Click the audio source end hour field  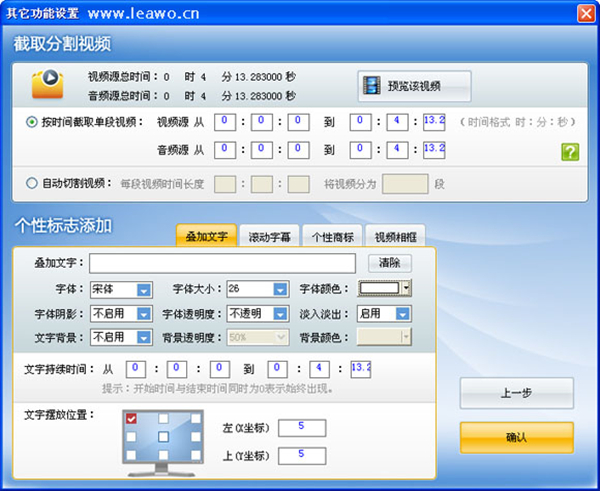point(360,150)
